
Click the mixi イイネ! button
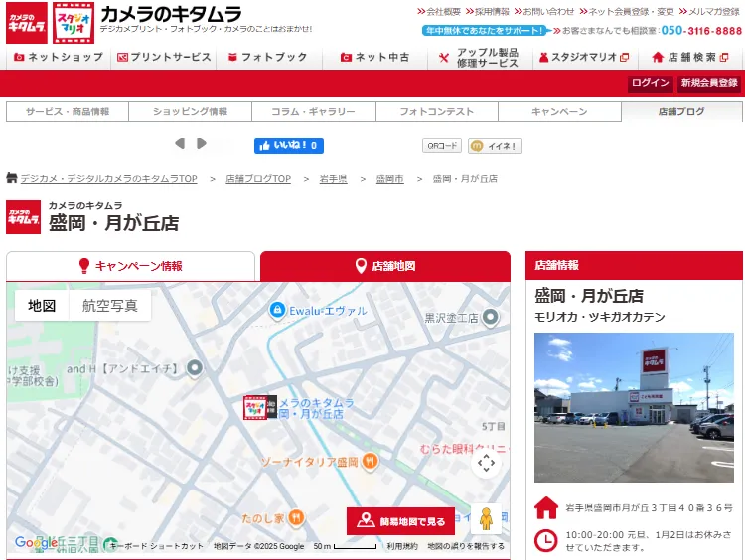[495, 146]
